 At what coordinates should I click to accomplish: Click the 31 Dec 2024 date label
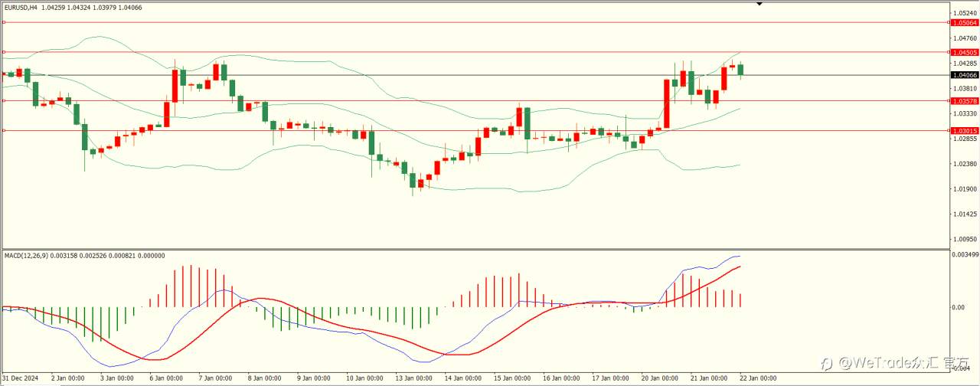(x=20, y=378)
